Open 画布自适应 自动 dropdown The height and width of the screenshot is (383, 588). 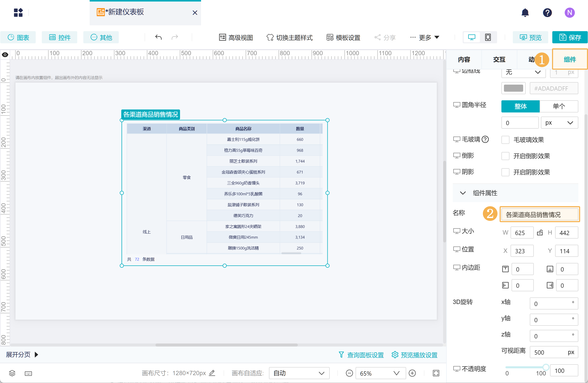coord(299,373)
